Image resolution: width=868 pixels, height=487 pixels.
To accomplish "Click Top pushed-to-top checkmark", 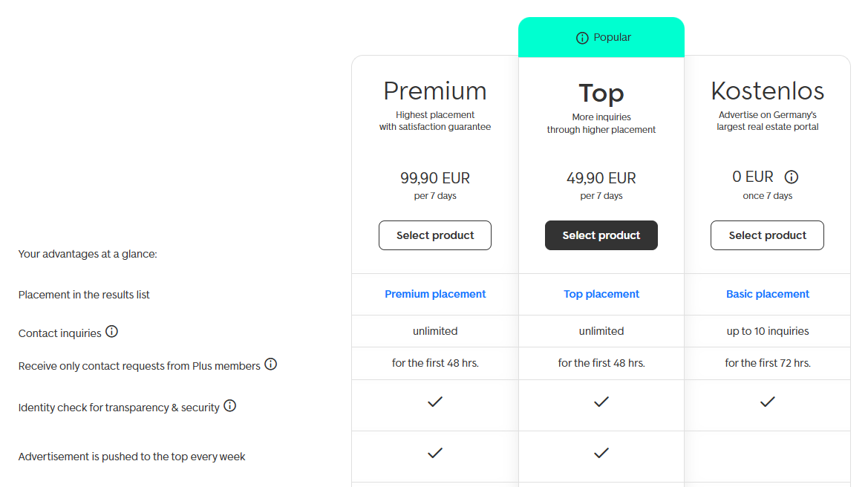I will pos(601,452).
